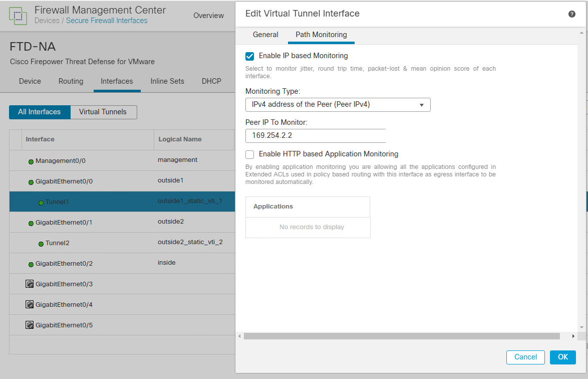Click the horizontal scrollbar in the dialog

402,336
